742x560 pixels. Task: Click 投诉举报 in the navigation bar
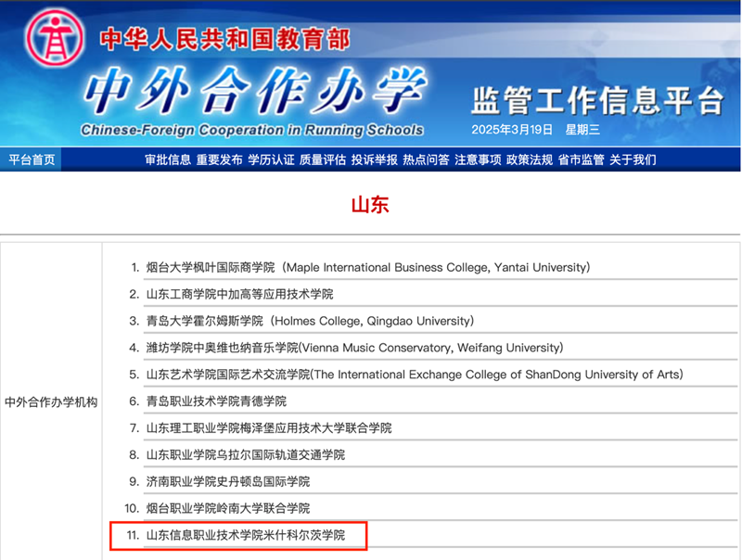(x=374, y=159)
